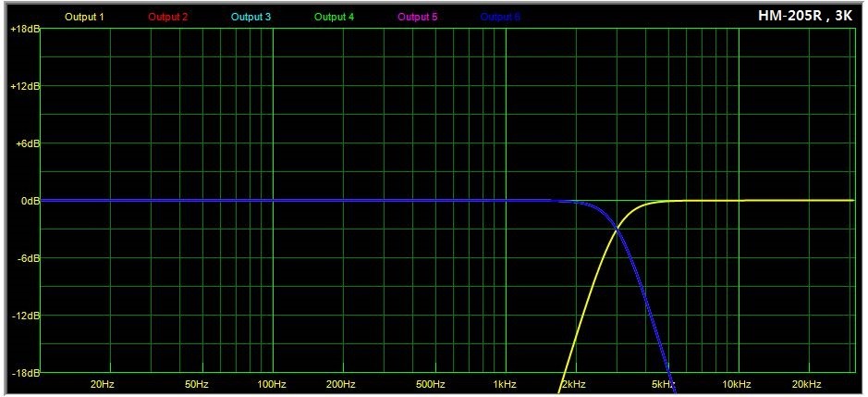Viewport: 868px width, 397px height.
Task: Click the 0dB axis label
Action: pos(27,201)
